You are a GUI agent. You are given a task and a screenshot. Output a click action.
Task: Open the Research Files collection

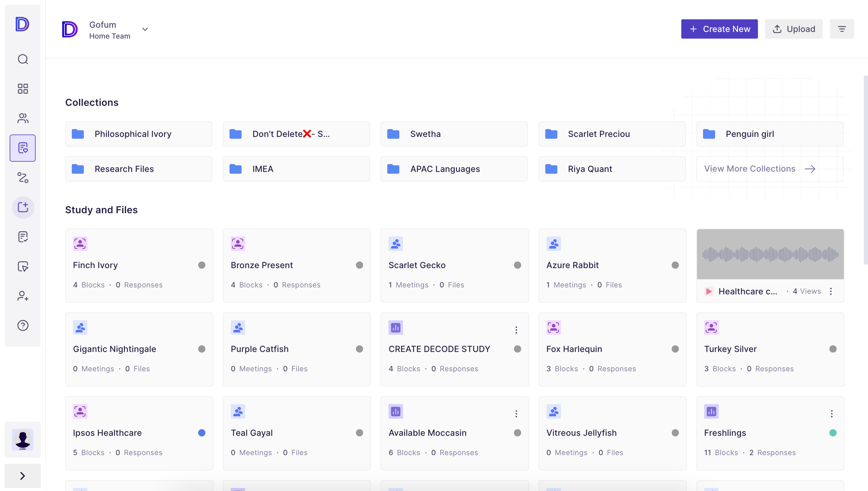(x=139, y=169)
